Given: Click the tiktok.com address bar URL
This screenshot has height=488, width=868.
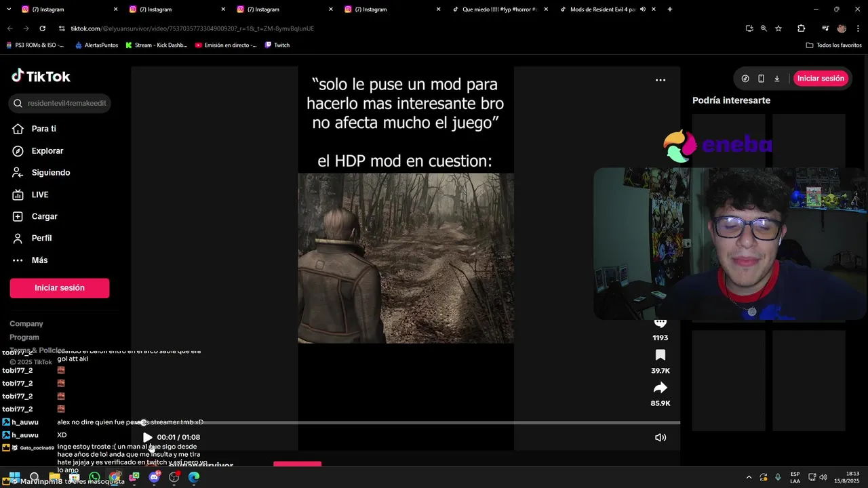Looking at the screenshot, I should pos(193,28).
